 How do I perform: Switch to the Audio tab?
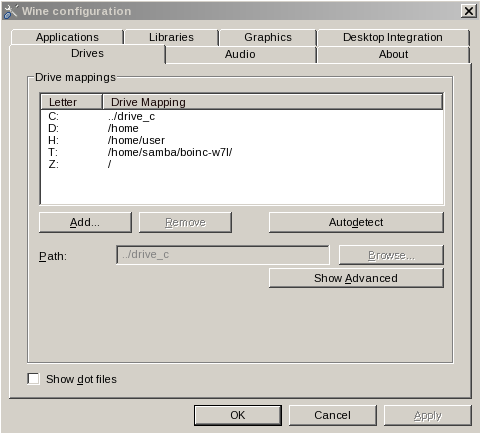[x=240, y=54]
